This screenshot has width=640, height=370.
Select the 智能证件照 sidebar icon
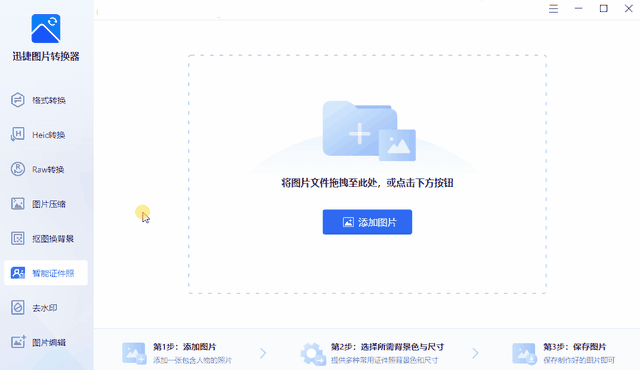coord(18,273)
